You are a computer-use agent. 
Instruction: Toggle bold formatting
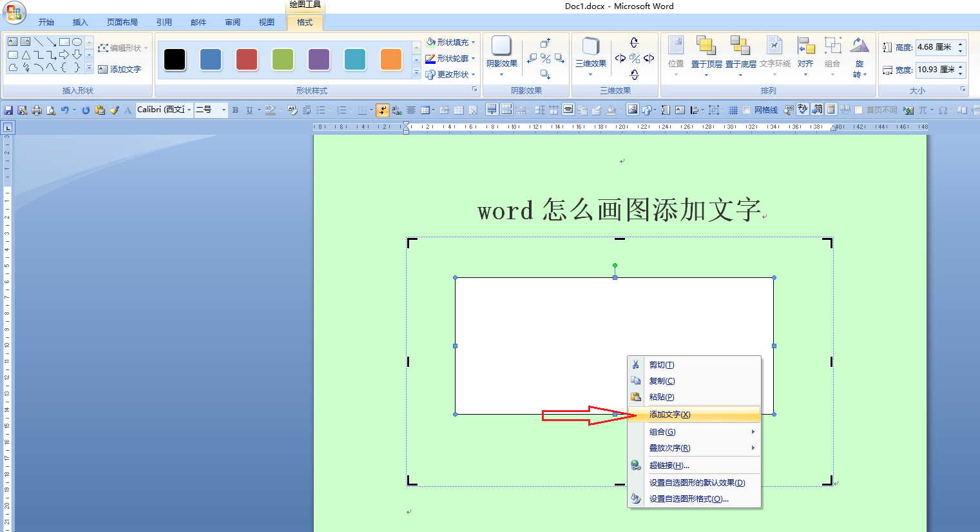coord(235,110)
